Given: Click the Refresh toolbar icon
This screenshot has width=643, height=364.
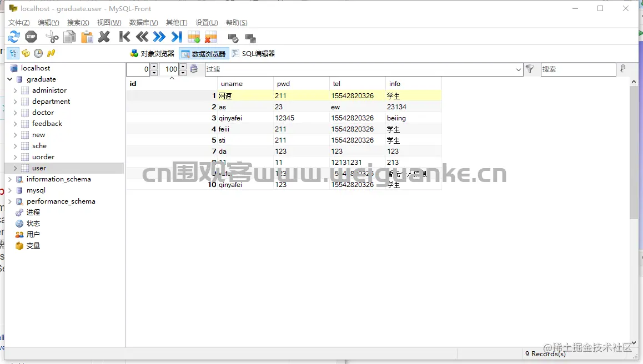Looking at the screenshot, I should (13, 37).
